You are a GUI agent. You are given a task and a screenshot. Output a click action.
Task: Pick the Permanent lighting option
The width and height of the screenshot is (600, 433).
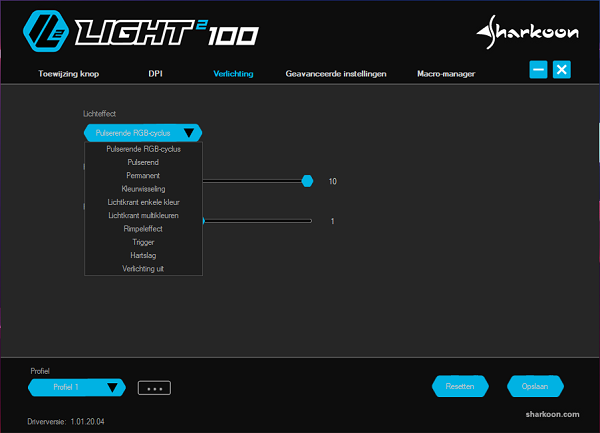tap(143, 176)
